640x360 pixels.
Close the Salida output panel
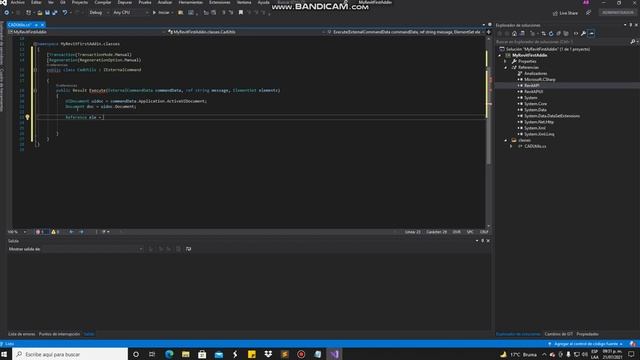488,241
